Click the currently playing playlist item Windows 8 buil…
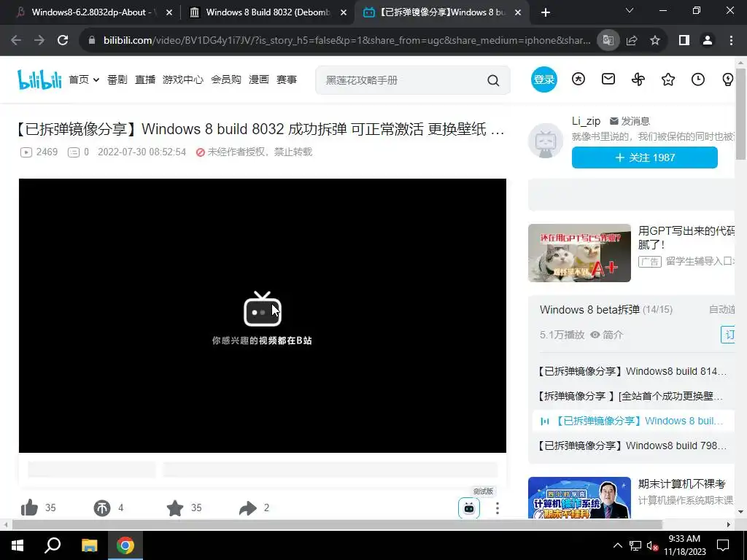Viewport: 747px width, 560px height. [x=632, y=421]
